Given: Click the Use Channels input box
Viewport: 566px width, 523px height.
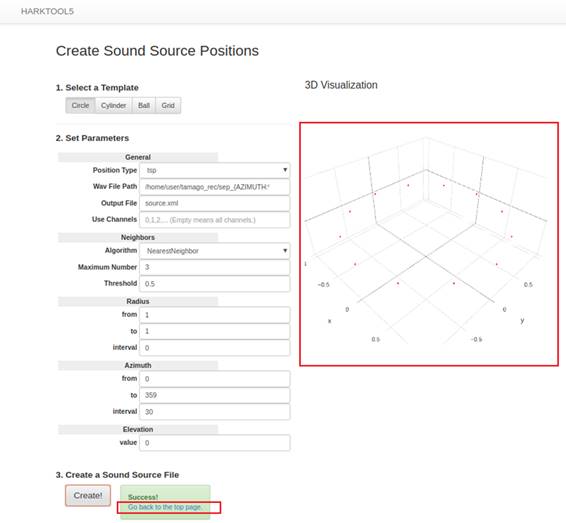Looking at the screenshot, I should point(215,220).
